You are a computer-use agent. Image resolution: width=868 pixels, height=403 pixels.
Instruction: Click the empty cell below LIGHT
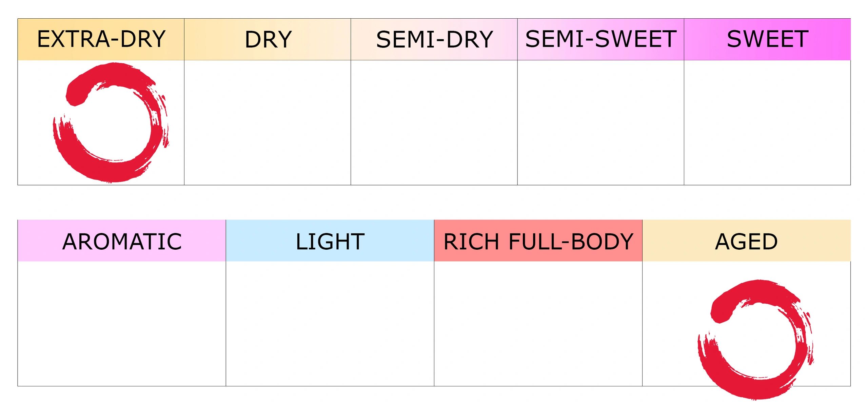tap(330, 324)
